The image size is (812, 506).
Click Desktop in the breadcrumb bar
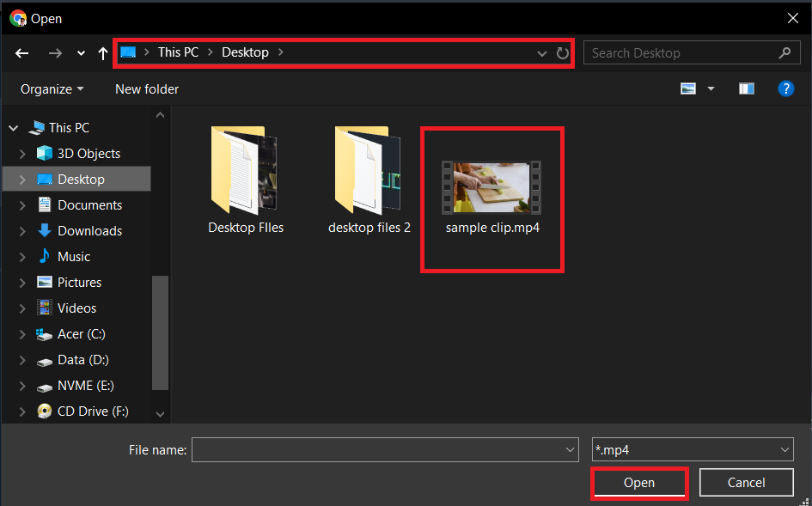(x=245, y=52)
